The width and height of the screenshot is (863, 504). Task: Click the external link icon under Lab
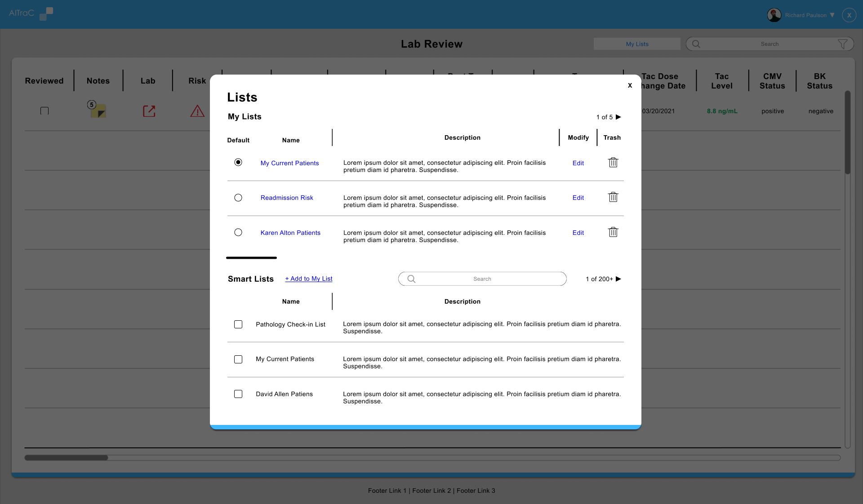(149, 111)
